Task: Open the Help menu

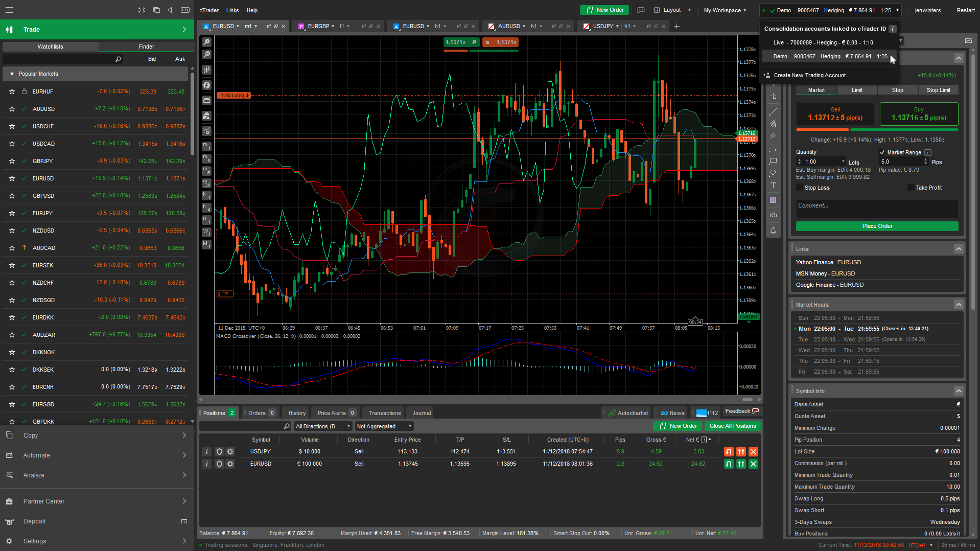Action: coord(252,10)
